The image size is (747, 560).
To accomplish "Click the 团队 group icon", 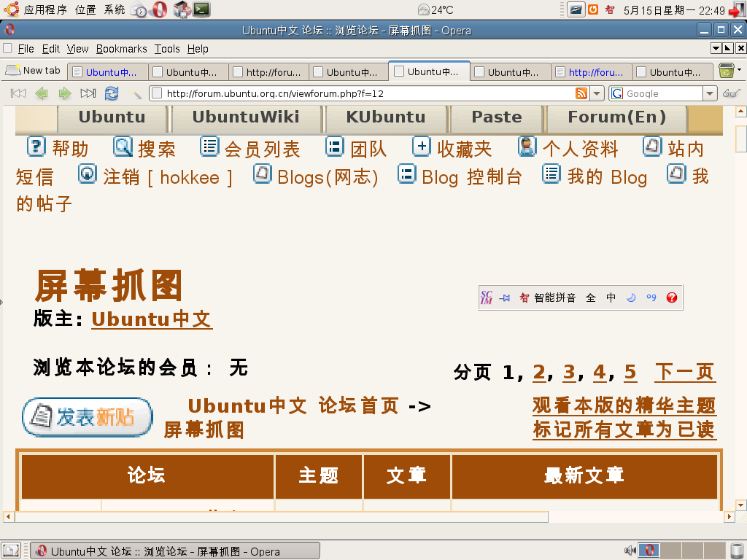I will (x=335, y=146).
